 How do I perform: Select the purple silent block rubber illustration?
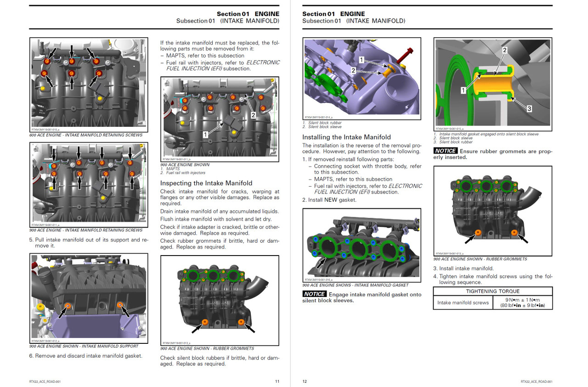[x=362, y=79]
